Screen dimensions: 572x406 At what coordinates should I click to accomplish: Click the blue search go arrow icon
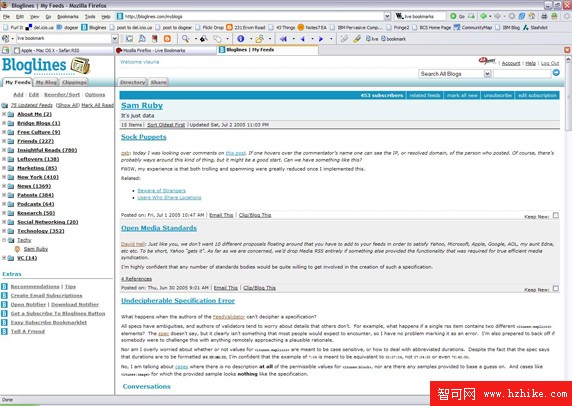[x=556, y=73]
